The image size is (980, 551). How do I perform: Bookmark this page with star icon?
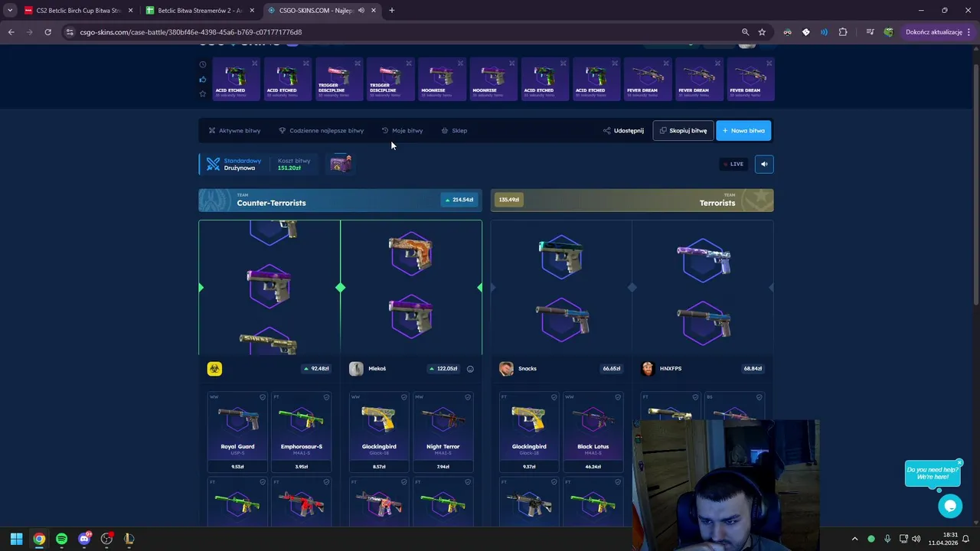762,32
